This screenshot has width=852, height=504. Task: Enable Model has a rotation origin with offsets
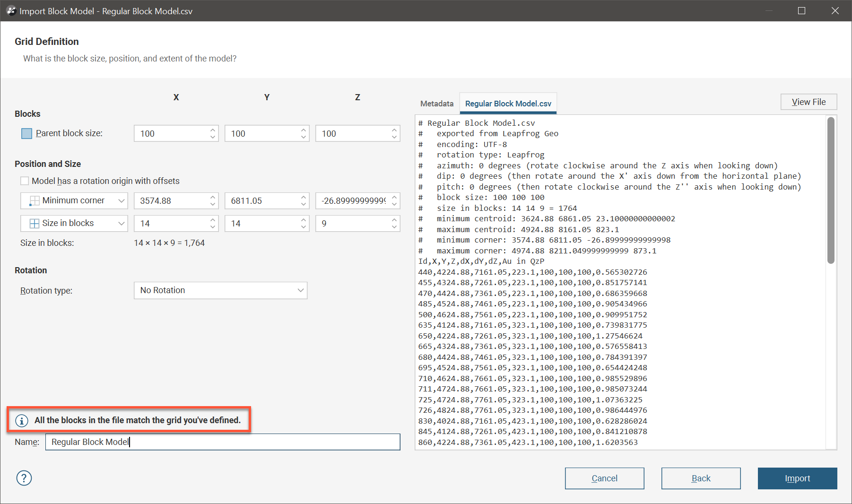click(x=25, y=181)
